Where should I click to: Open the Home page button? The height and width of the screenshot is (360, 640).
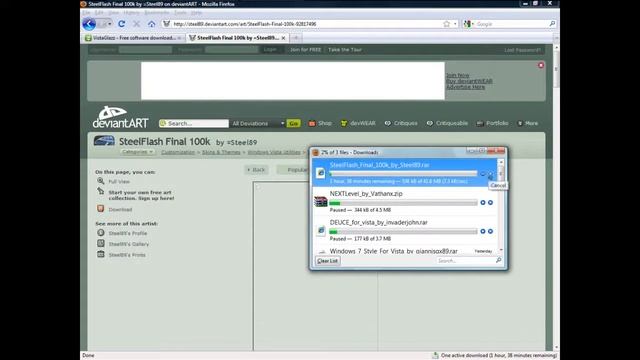coord(151,24)
